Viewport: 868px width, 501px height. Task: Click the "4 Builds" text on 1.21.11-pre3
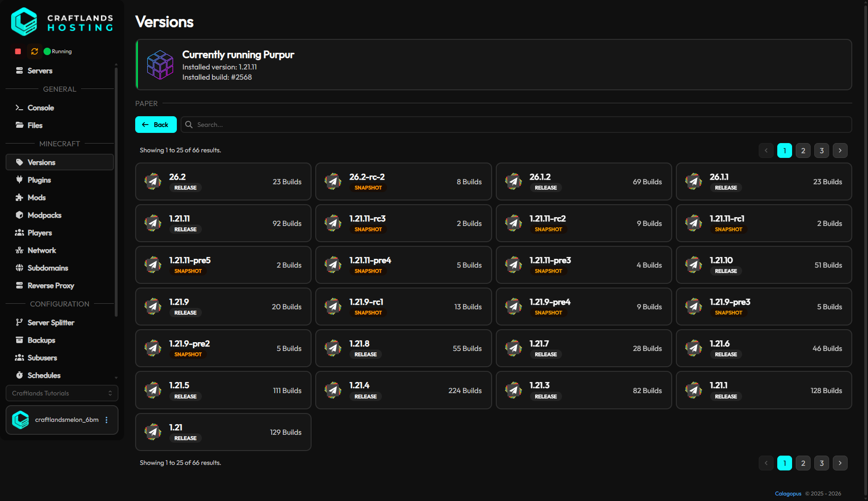[649, 265]
